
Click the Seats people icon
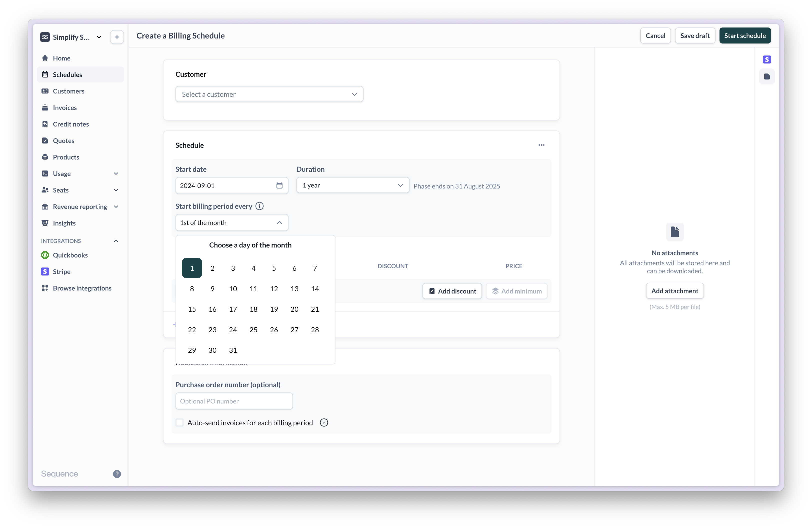(x=45, y=190)
